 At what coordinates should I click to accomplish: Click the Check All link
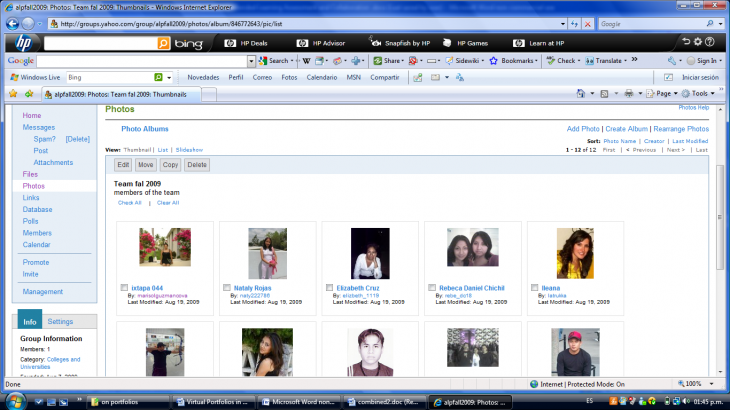pos(129,203)
